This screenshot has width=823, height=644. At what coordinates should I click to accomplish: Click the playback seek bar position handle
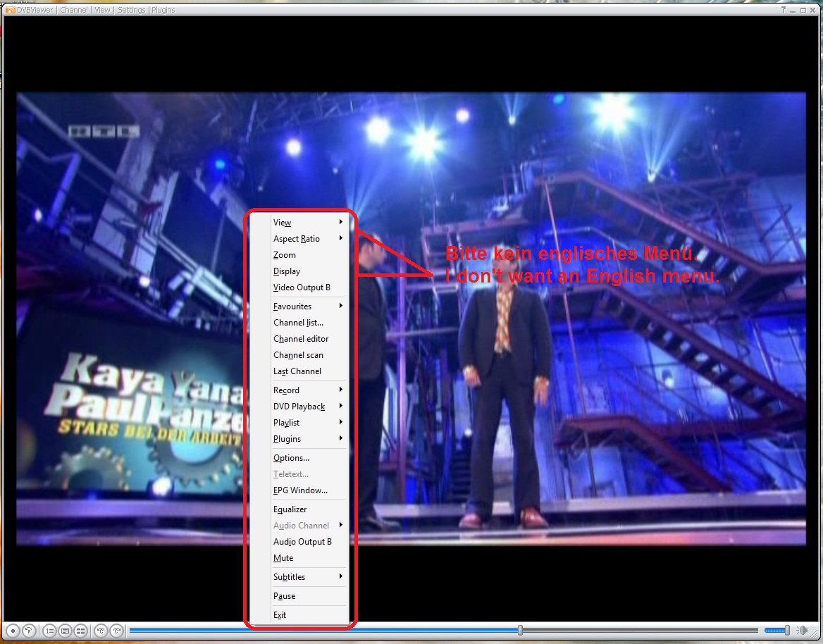tap(520, 630)
